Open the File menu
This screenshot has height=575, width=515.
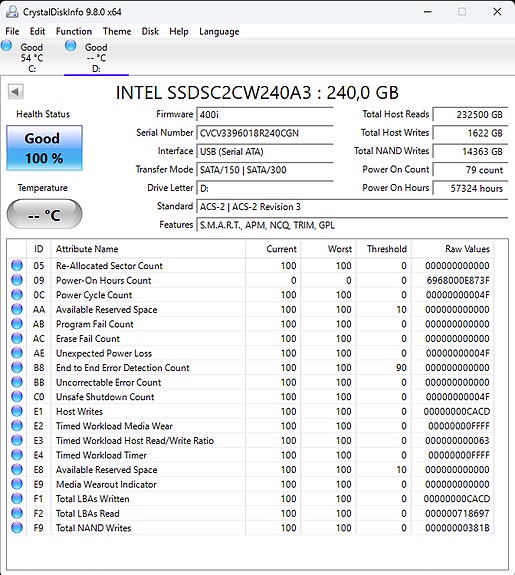(x=12, y=32)
